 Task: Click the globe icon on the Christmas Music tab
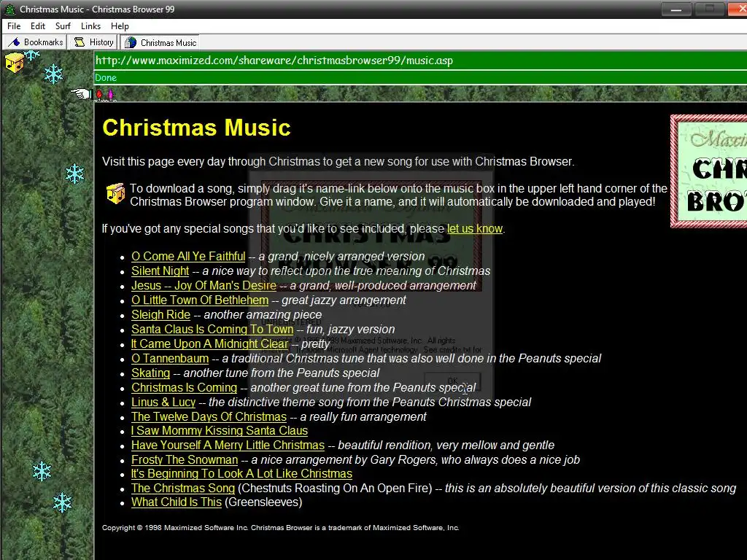[x=130, y=43]
